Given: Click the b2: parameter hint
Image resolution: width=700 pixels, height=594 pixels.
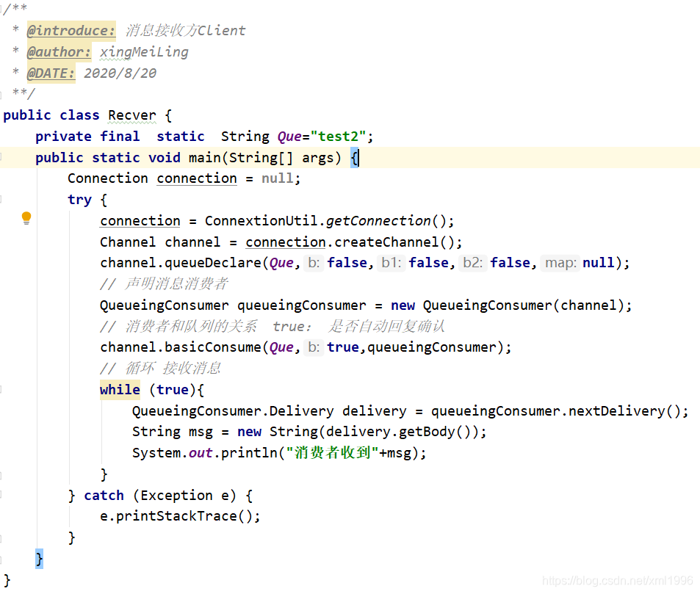Looking at the screenshot, I should (x=472, y=263).
